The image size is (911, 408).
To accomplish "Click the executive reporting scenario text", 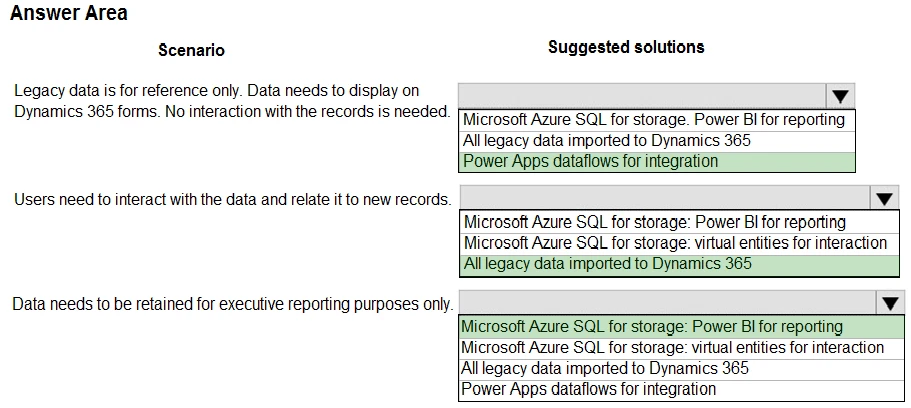I will tap(232, 303).
